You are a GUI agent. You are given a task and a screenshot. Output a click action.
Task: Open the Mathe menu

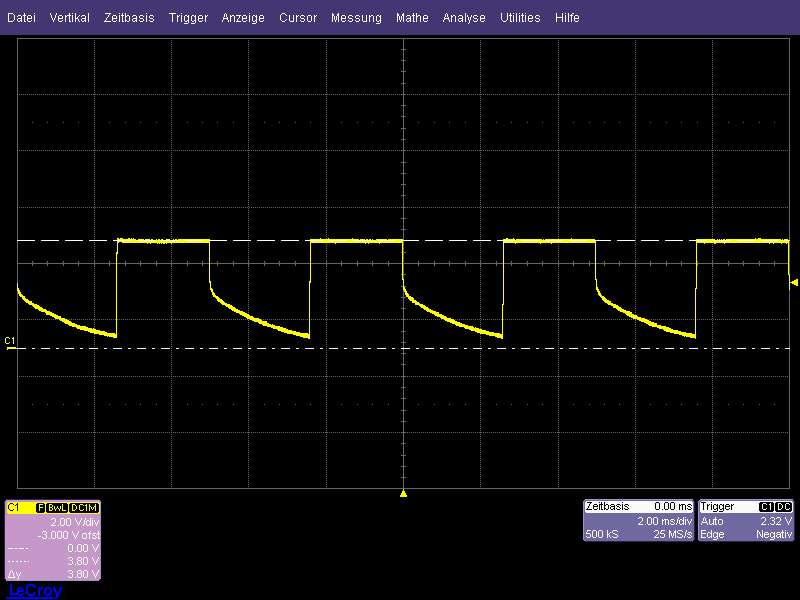412,18
